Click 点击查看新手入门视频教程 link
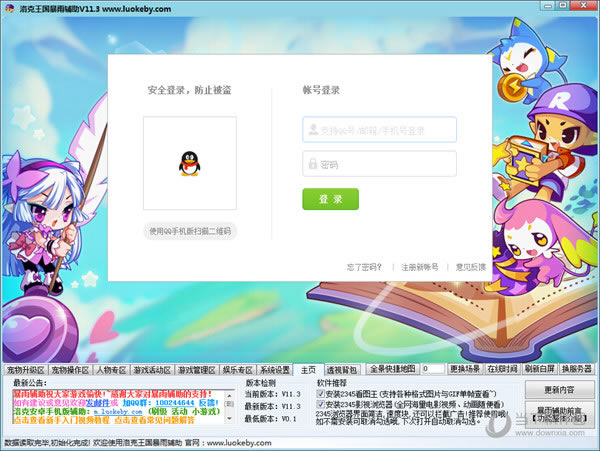Viewport: 600px width, 451px height. tap(62, 420)
